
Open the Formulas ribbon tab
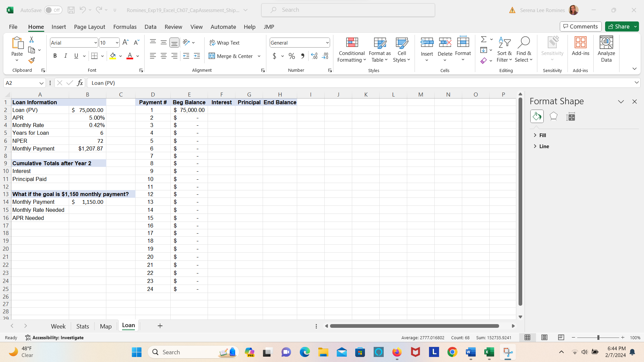click(125, 27)
